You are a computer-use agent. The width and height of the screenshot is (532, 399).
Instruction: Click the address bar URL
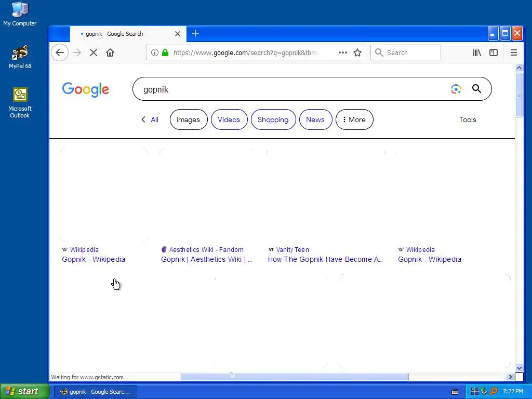pos(245,52)
